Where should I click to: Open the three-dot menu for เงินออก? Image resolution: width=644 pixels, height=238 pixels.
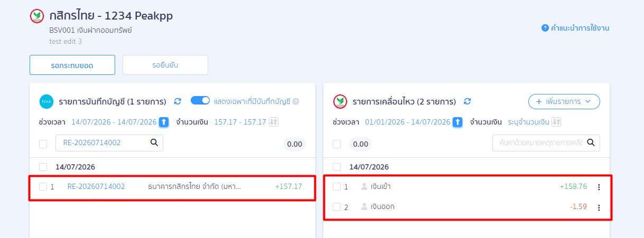coord(599,207)
